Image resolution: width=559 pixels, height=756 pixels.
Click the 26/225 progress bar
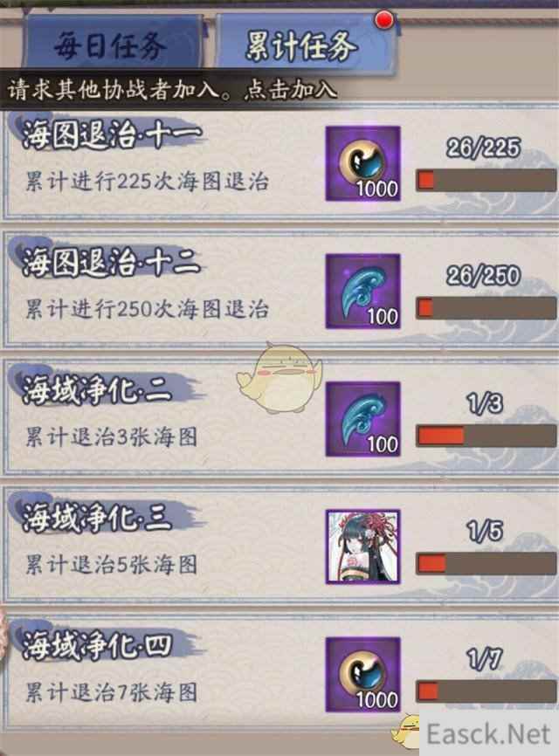click(x=487, y=181)
